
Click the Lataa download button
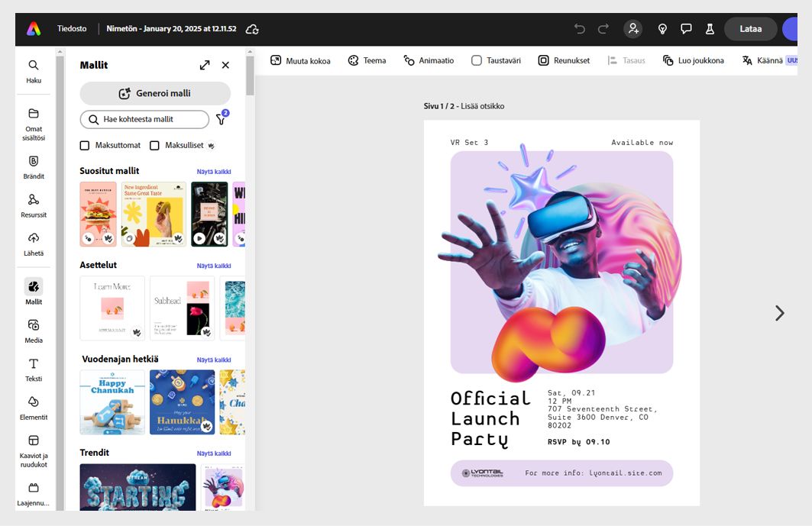pyautogui.click(x=750, y=28)
